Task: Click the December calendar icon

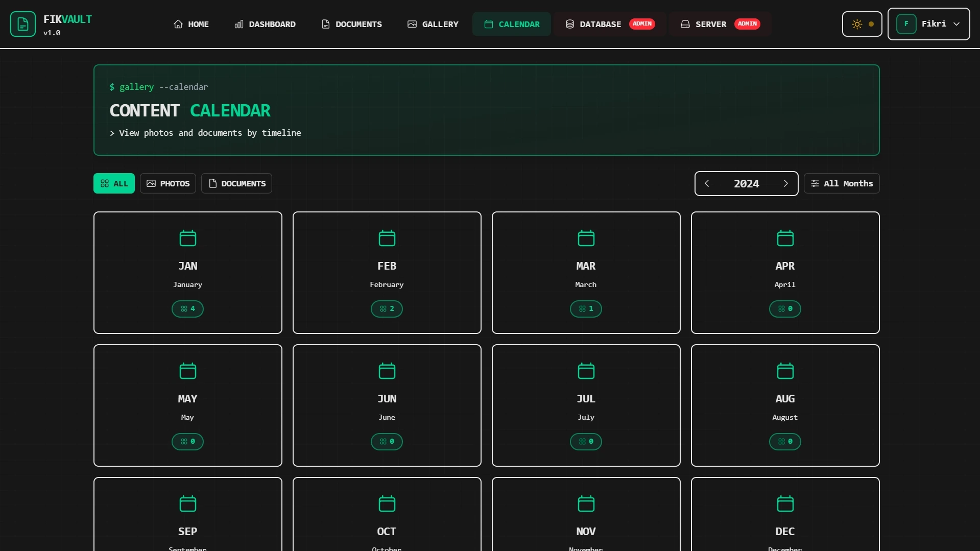Action: coord(785,504)
